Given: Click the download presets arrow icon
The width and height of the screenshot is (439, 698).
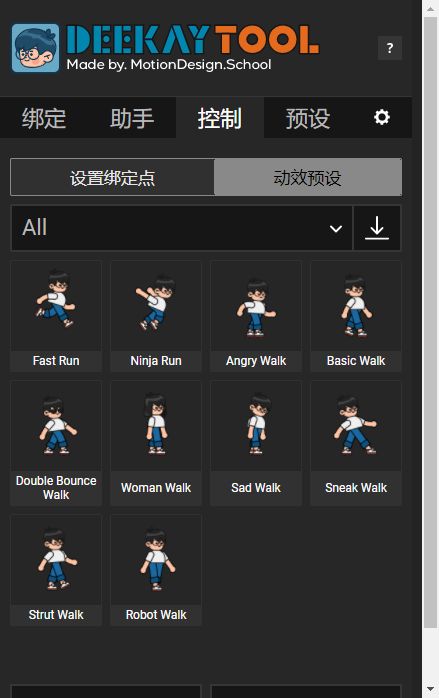Looking at the screenshot, I should tap(377, 228).
